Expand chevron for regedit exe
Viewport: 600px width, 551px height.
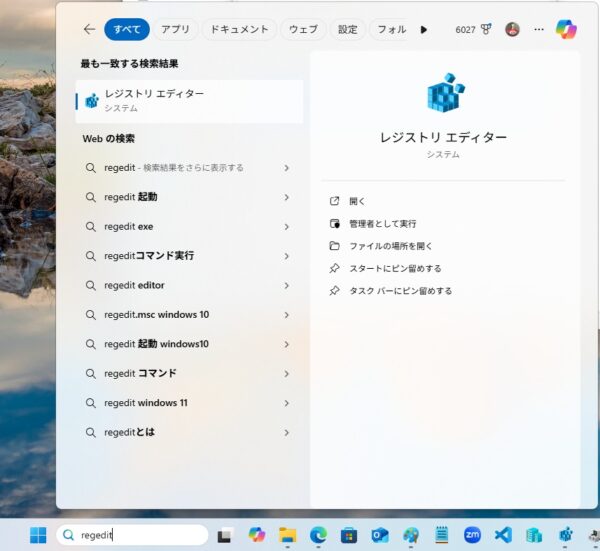[x=287, y=227]
